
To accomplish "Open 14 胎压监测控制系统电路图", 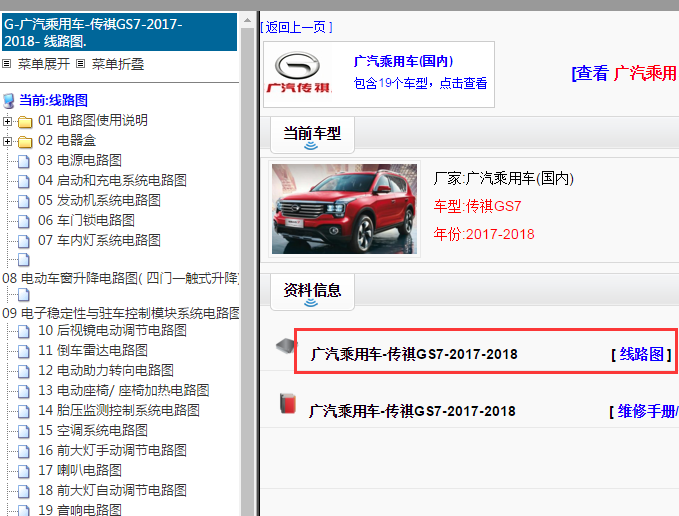I will [119, 410].
